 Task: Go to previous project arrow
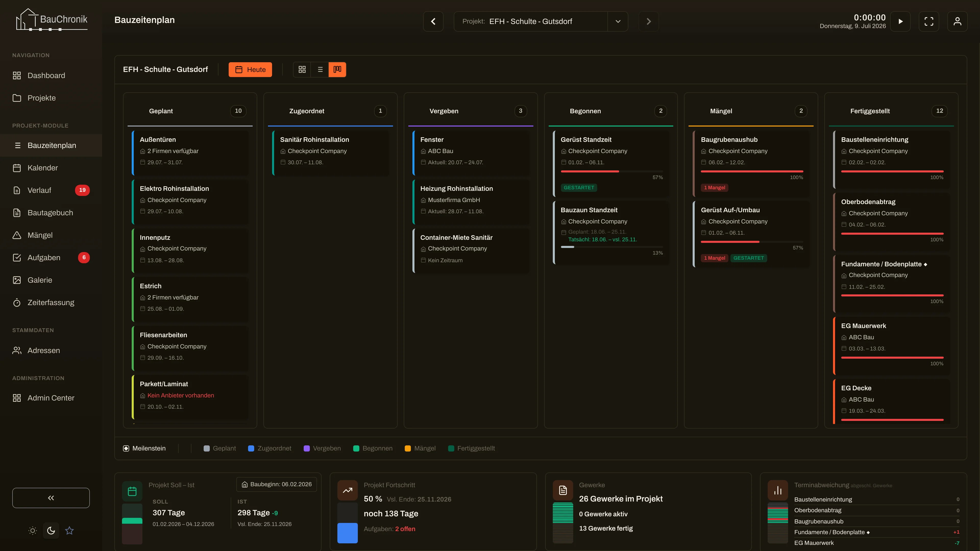click(x=433, y=21)
